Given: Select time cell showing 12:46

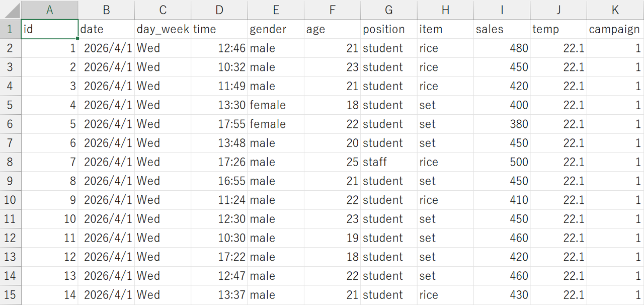Looking at the screenshot, I should (219, 48).
